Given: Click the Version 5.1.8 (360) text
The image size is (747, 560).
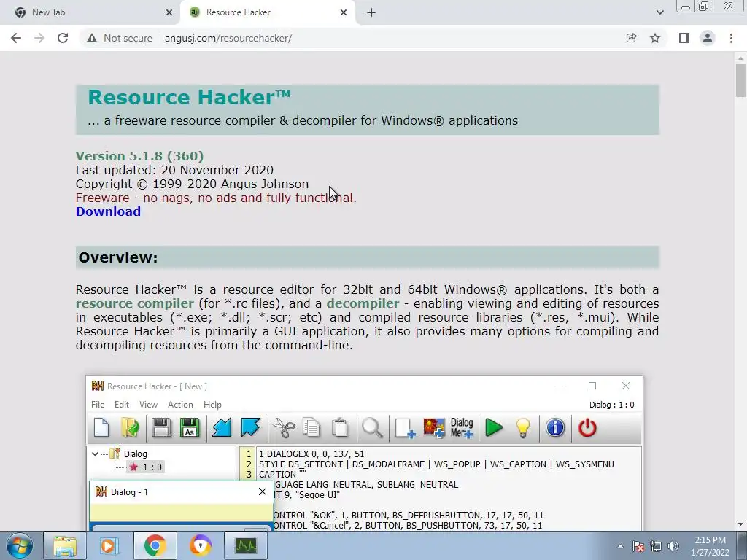Looking at the screenshot, I should tap(139, 156).
